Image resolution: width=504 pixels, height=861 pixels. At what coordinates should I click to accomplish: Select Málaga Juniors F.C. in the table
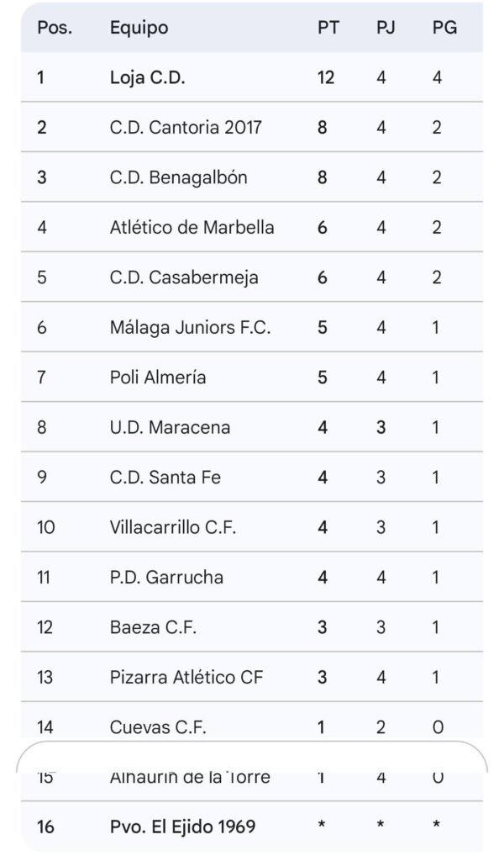click(x=190, y=328)
